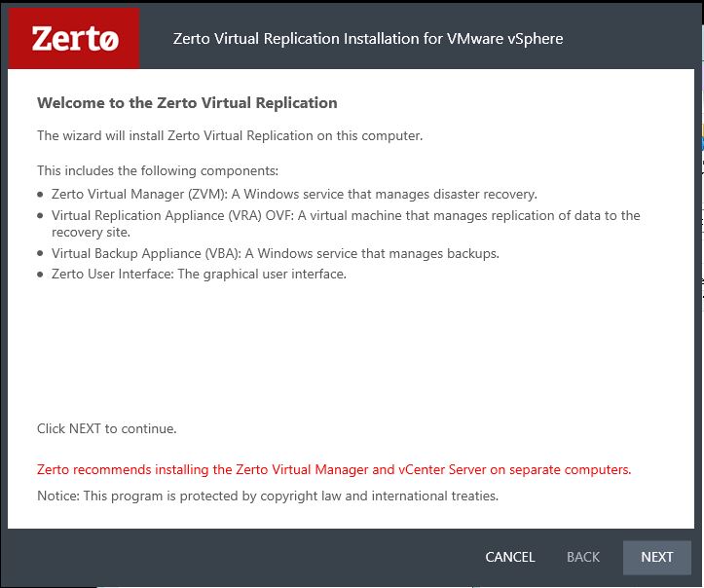Click the 'Click NEXT to continue' text
The image size is (704, 588).
pyautogui.click(x=107, y=428)
